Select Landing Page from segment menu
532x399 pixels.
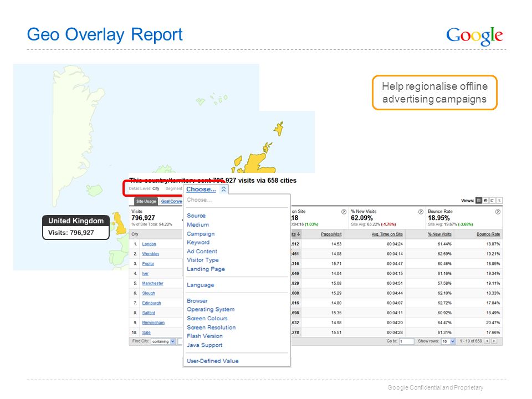[x=206, y=269]
